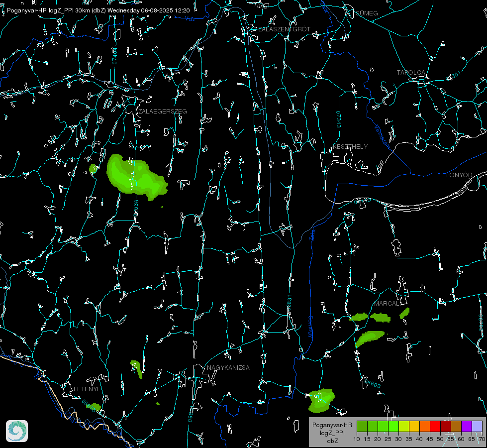Click the legend scale value 10
Image resolution: width=487 pixels, height=448 pixels.
click(x=357, y=439)
